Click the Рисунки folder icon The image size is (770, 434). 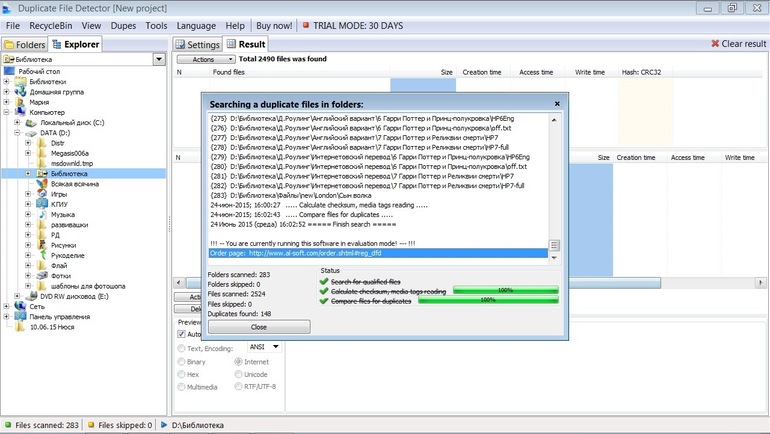point(42,245)
